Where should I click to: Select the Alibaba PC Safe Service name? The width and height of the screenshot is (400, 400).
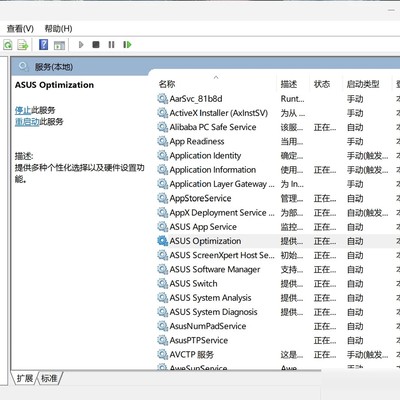click(213, 127)
